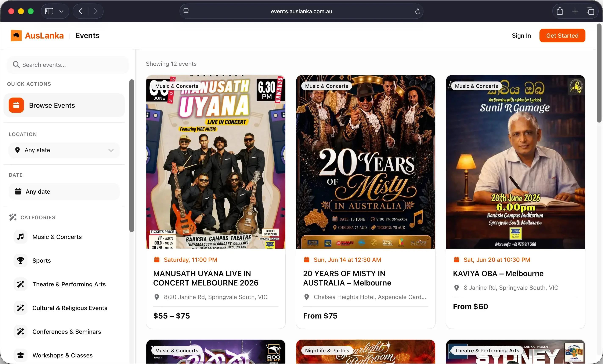The image size is (603, 364).
Task: Open the Manusath Uyana concert poster
Action: 216,162
